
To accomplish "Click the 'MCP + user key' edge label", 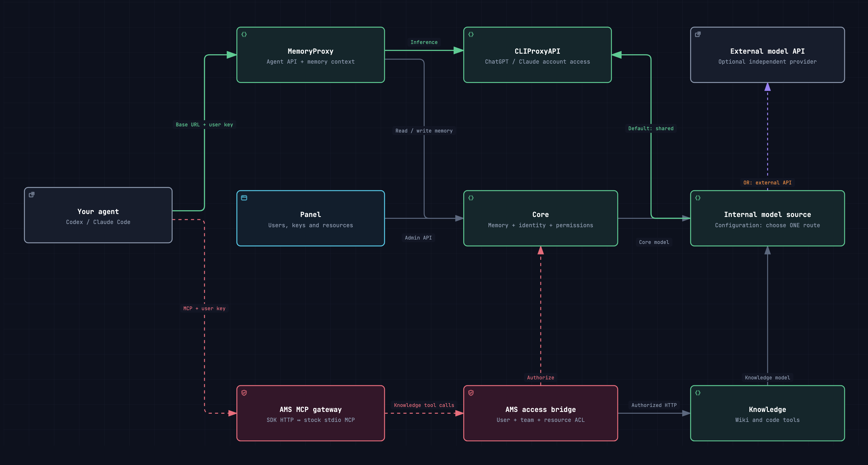I will [x=204, y=308].
